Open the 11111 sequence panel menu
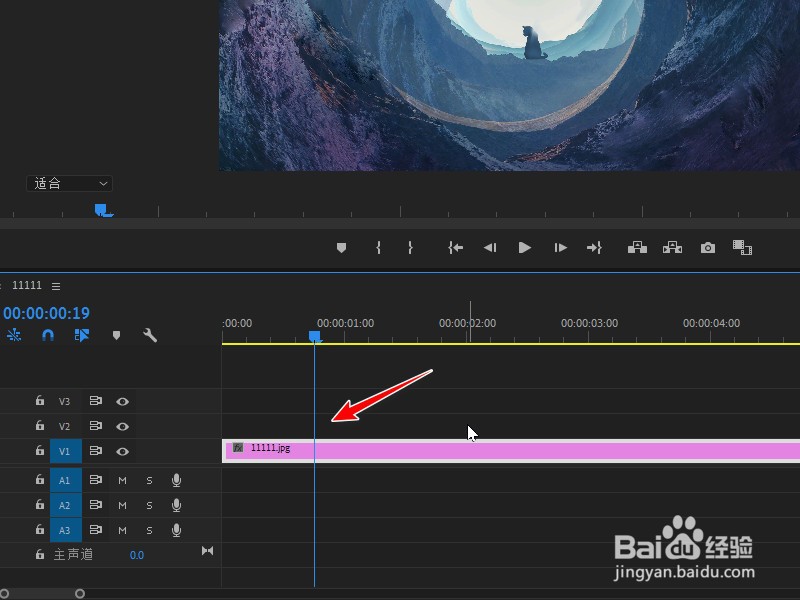800x600 pixels. click(x=56, y=286)
